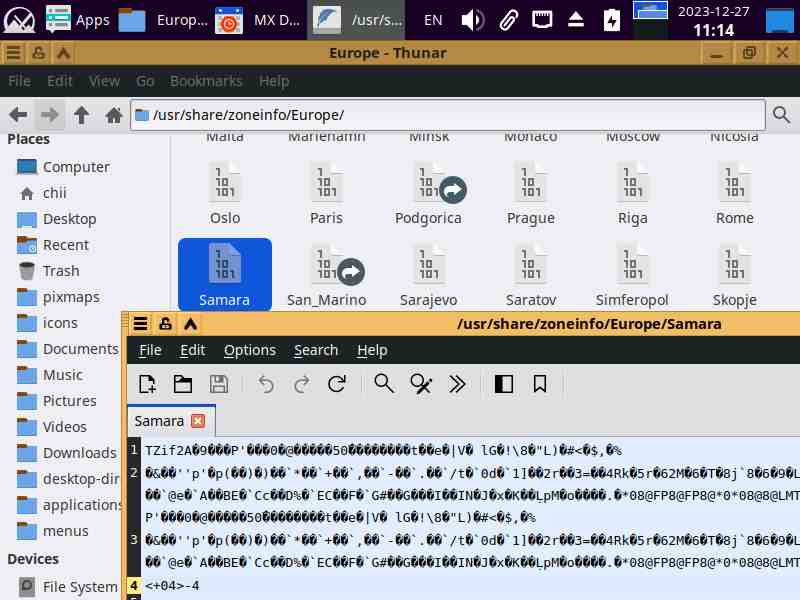Viewport: 800px width, 600px height.
Task: Open the editor's Help menu
Action: click(x=372, y=351)
